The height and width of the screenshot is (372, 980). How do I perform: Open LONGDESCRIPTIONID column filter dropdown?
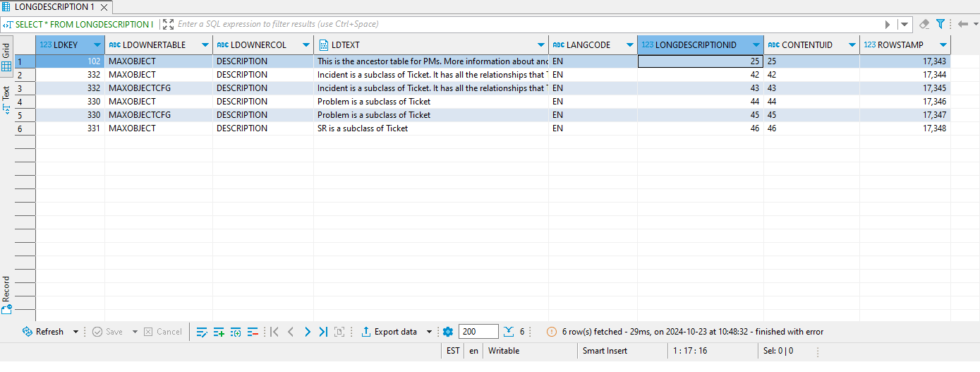coord(756,45)
